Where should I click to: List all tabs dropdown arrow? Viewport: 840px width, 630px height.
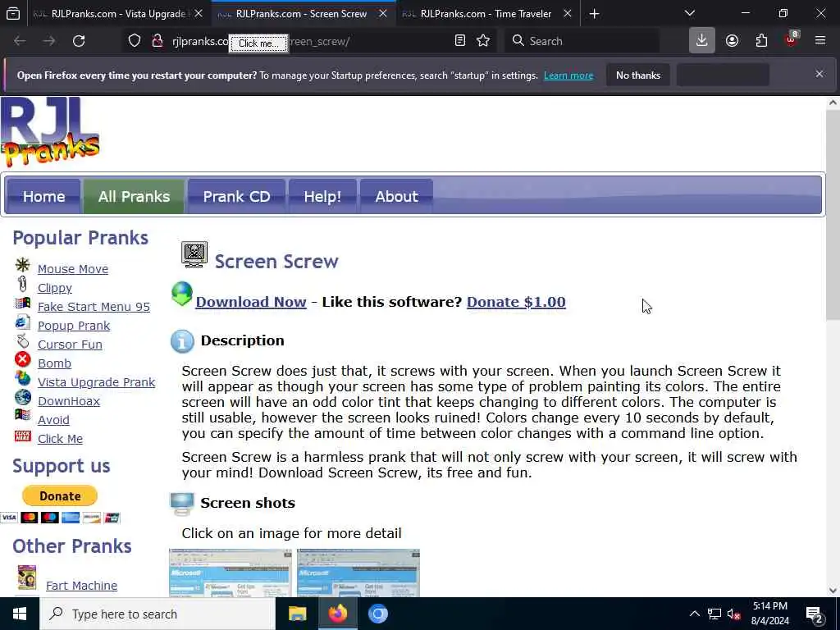tap(690, 13)
